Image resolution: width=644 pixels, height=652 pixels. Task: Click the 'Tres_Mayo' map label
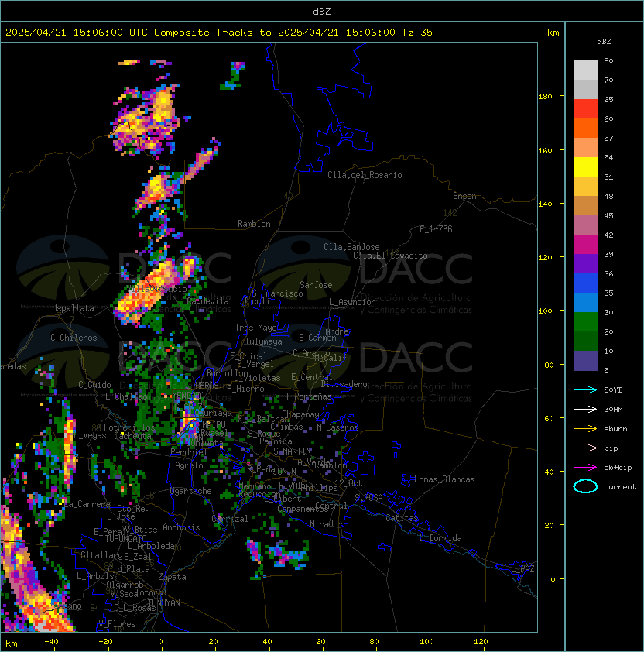point(255,328)
